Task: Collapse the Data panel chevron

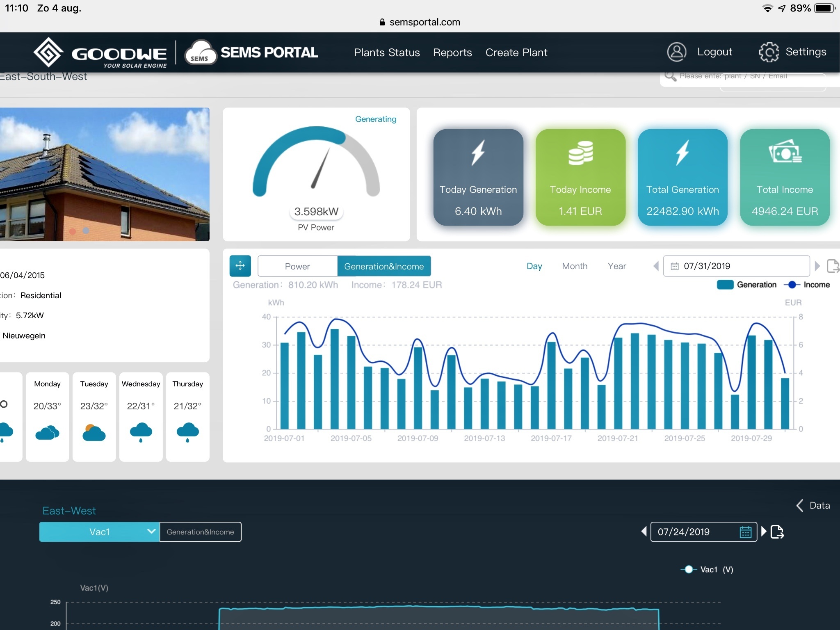Action: 800,505
